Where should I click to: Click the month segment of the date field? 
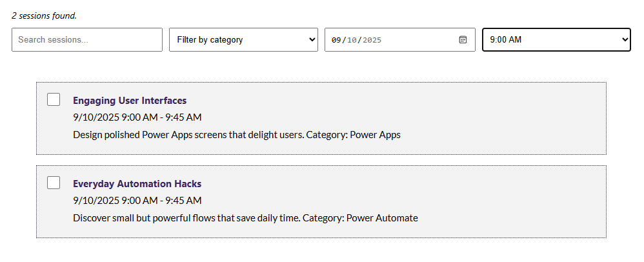point(336,40)
